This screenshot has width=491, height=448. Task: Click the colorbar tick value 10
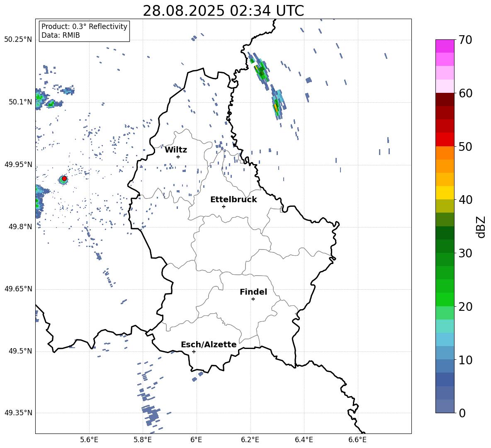[x=465, y=360]
